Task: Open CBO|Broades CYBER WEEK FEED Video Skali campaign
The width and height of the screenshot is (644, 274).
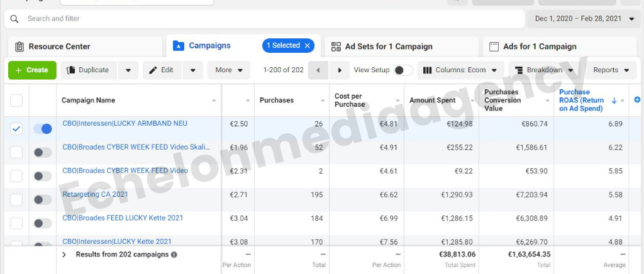Action: click(136, 147)
